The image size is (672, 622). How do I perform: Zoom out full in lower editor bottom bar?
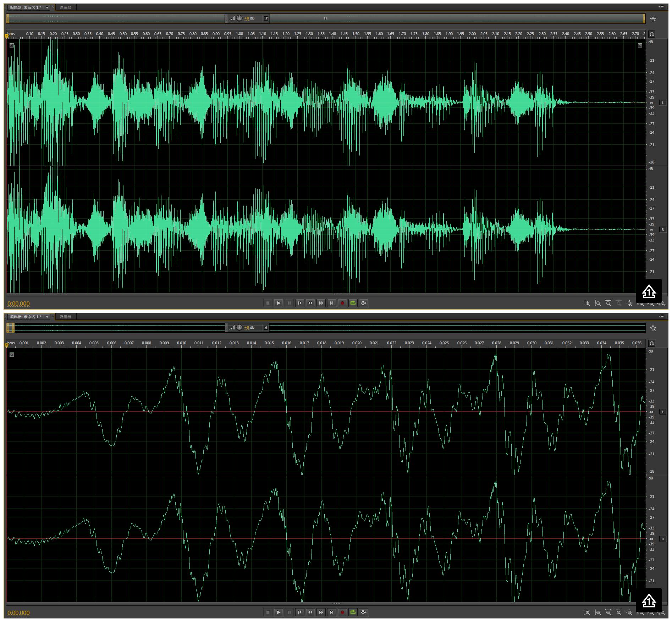pyautogui.click(x=629, y=612)
